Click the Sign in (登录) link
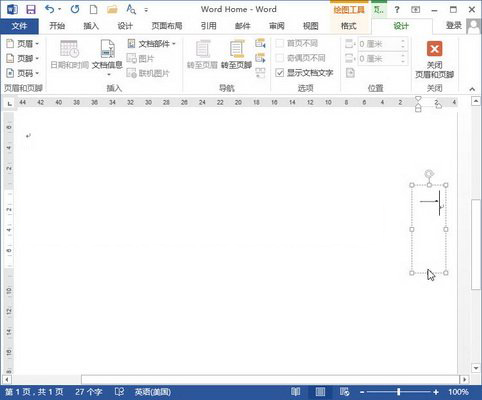 [454, 26]
